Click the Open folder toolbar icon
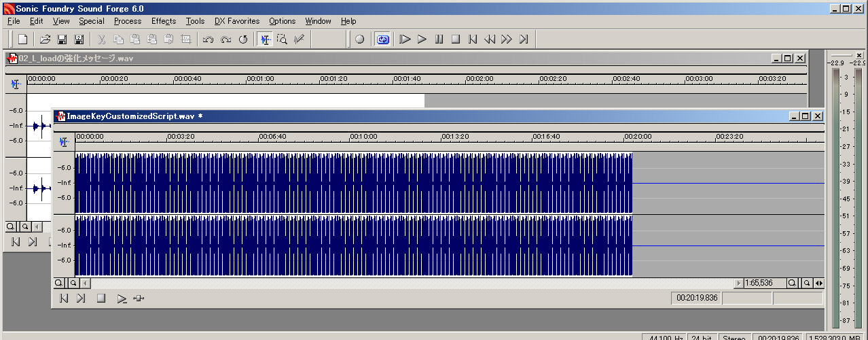Viewport: 868px width, 340px height. pos(45,39)
